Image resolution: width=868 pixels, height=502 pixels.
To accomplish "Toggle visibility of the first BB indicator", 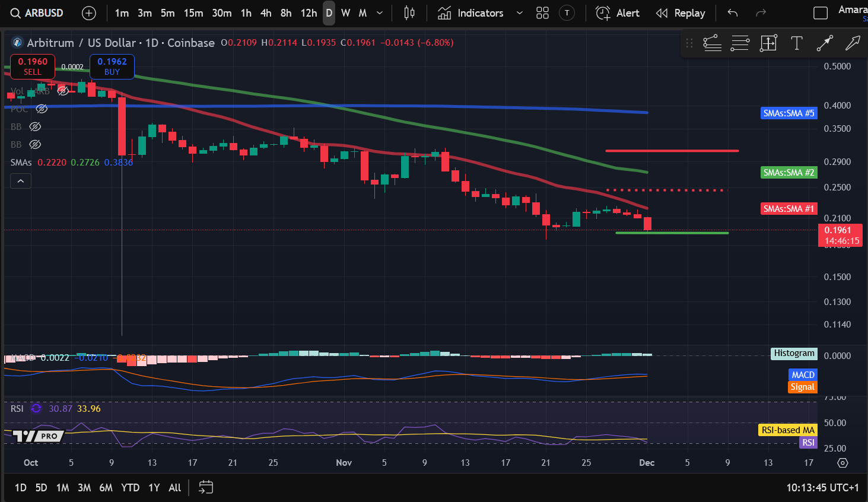I will pyautogui.click(x=34, y=126).
